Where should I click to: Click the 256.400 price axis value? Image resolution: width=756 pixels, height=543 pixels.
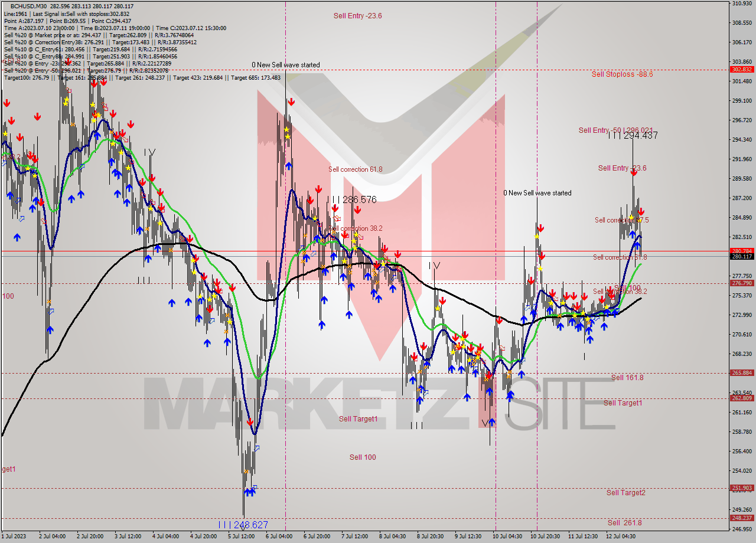pos(741,451)
